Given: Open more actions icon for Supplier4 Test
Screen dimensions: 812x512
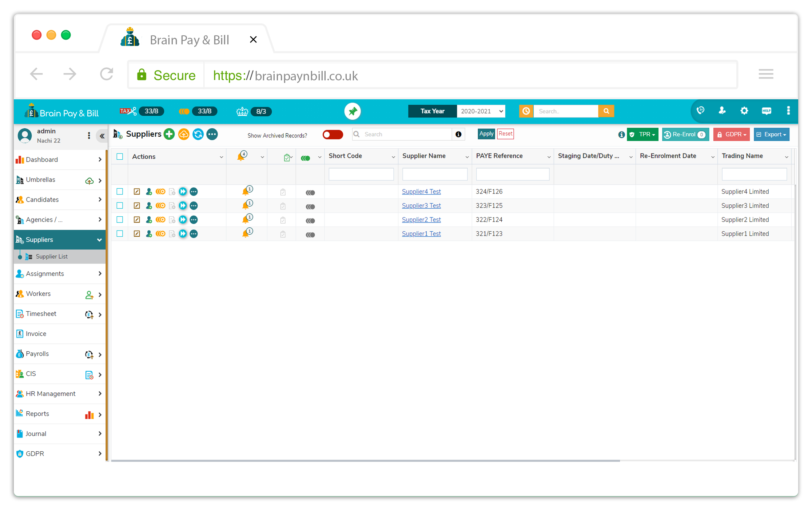Looking at the screenshot, I should tap(194, 192).
